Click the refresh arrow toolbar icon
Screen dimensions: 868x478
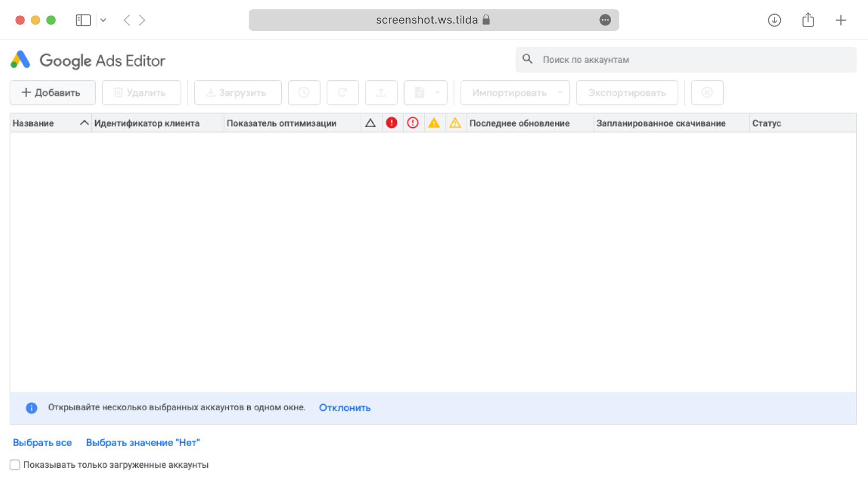tap(342, 93)
